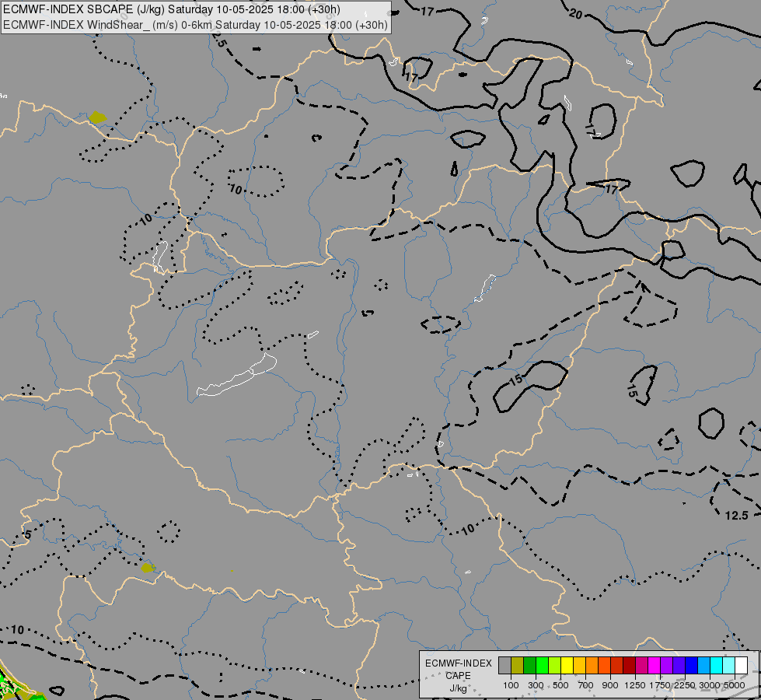Click the yellow-green legend swatch
This screenshot has height=700, width=761.
point(554,666)
